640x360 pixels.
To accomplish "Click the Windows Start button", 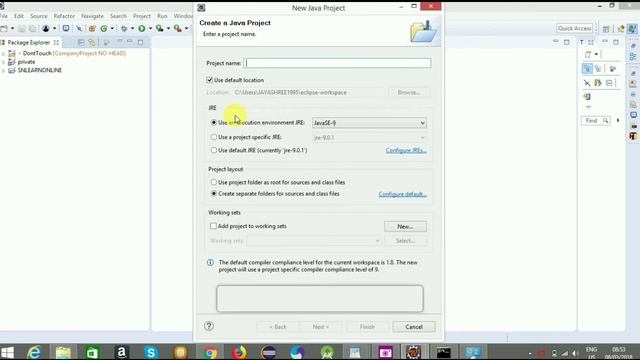I will point(7,352).
